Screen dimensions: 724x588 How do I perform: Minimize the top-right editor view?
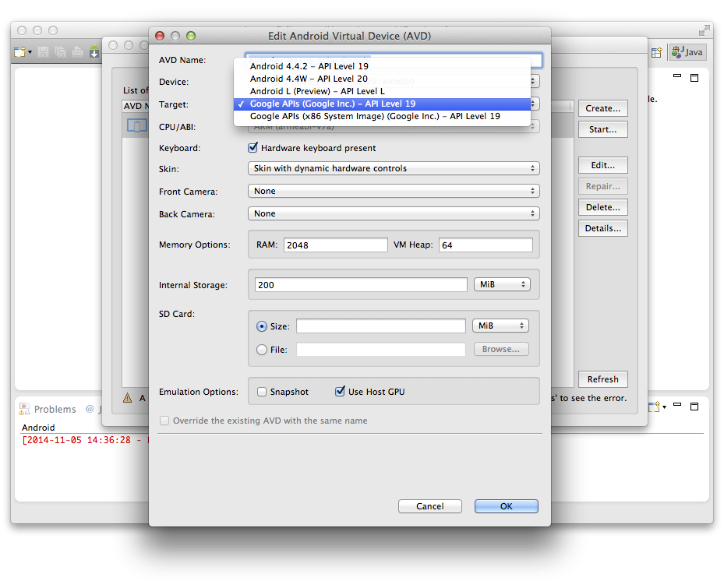pos(677,77)
